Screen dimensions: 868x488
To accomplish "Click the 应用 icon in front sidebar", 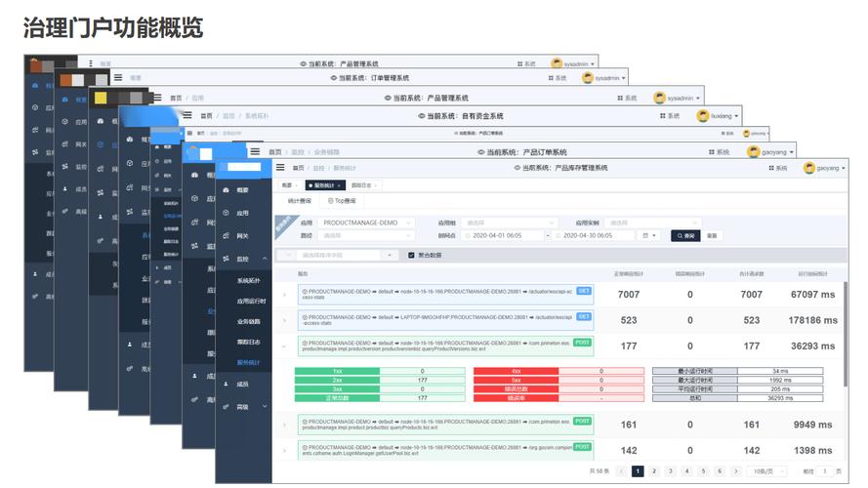I will 226,213.
